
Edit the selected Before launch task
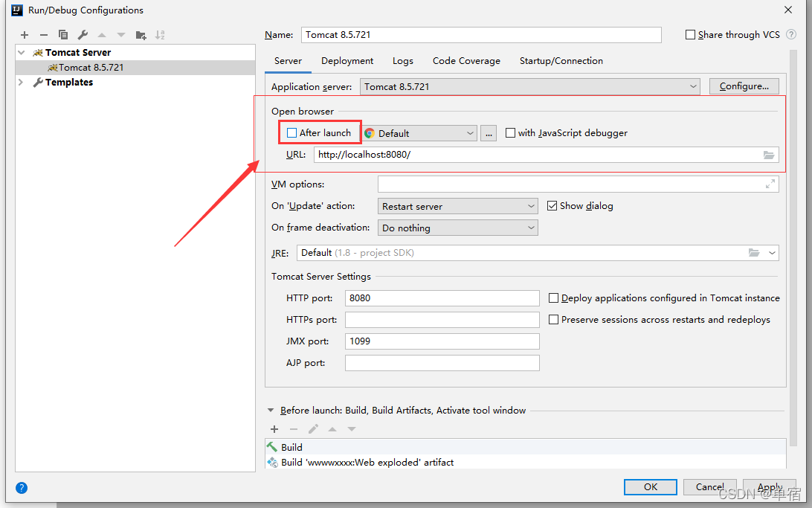[x=313, y=428]
